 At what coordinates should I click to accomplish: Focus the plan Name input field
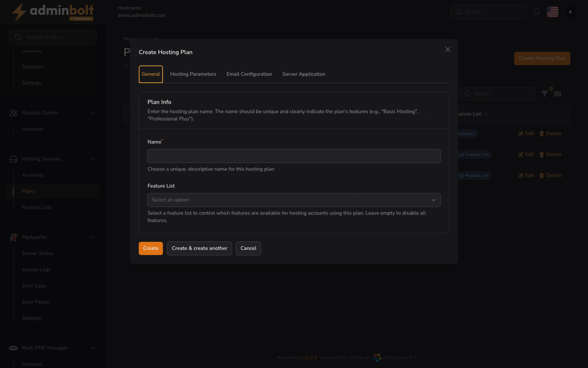click(x=294, y=156)
